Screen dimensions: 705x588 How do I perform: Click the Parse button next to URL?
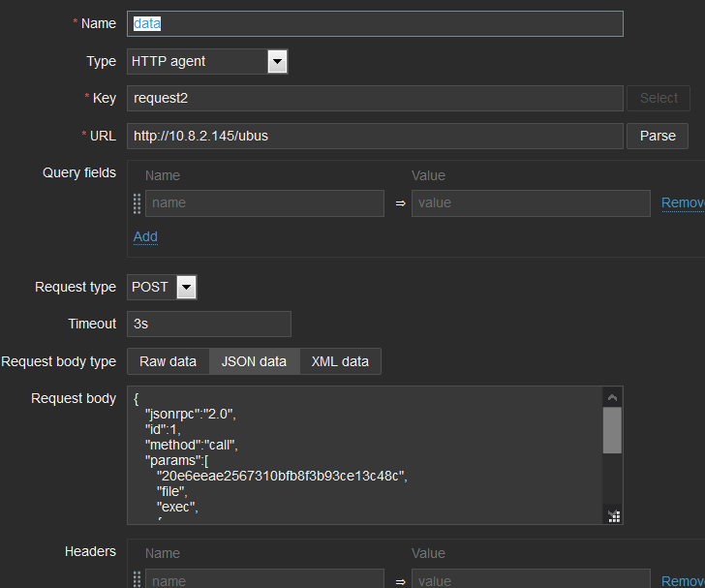(x=658, y=136)
